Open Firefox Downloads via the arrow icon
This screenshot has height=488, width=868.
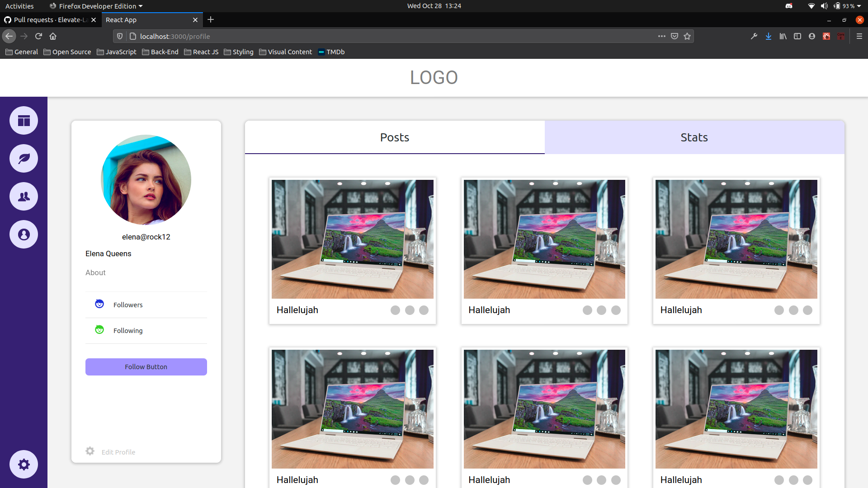pos(769,36)
